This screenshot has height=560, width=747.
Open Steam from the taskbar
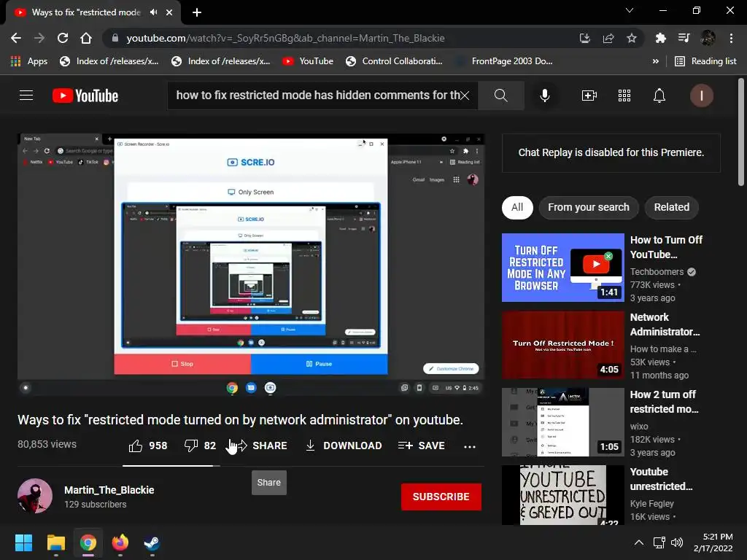(x=152, y=542)
